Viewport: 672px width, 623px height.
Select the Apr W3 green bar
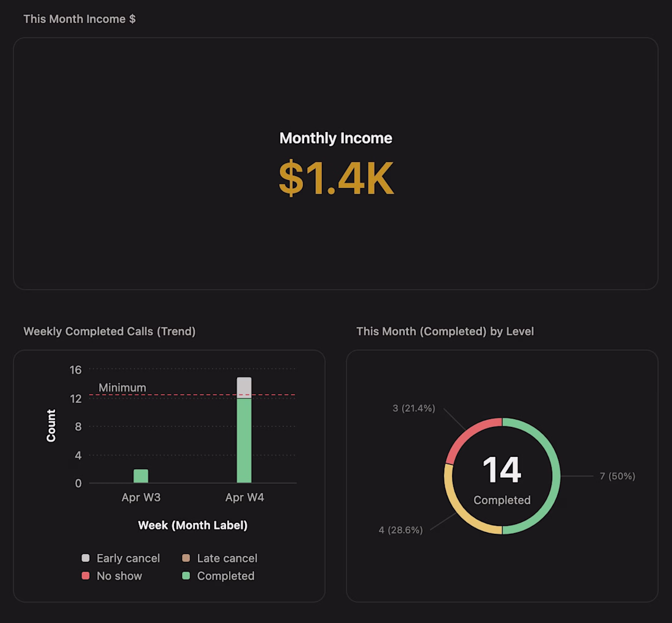click(x=141, y=476)
